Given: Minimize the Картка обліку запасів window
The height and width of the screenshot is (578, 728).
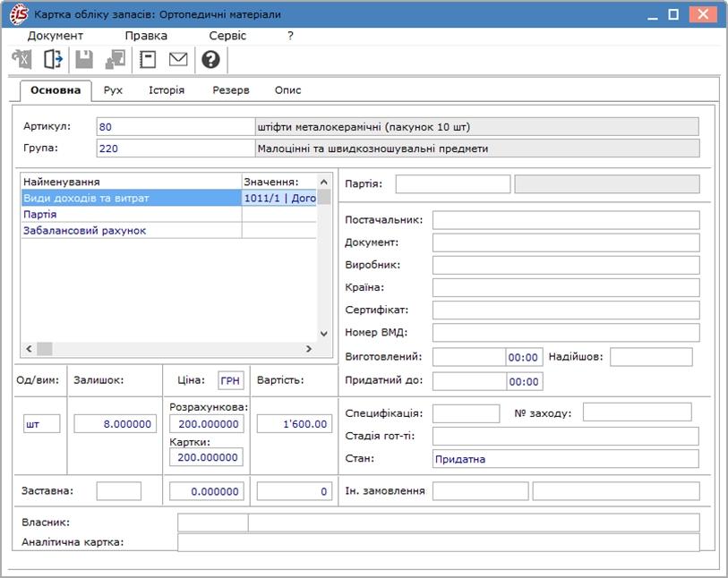Looking at the screenshot, I should (x=652, y=14).
